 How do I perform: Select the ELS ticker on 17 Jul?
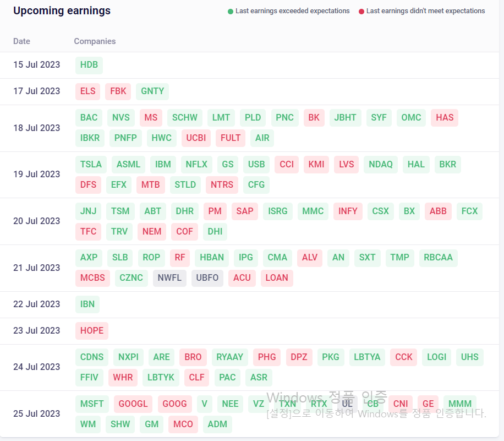[87, 91]
